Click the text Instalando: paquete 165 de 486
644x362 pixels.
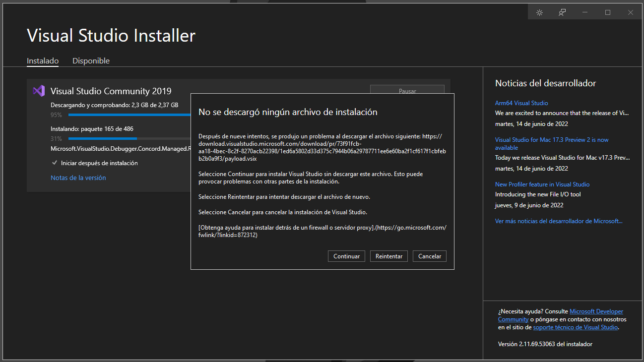coord(92,129)
